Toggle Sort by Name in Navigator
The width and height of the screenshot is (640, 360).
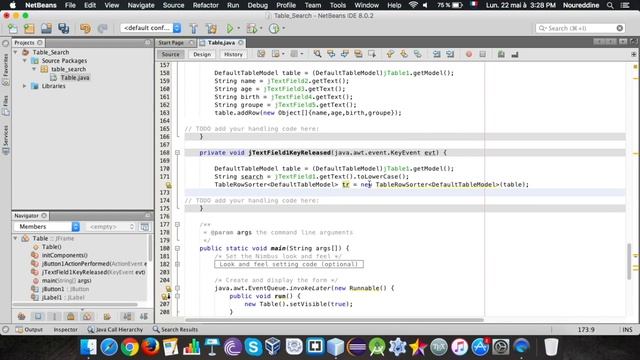(127, 316)
